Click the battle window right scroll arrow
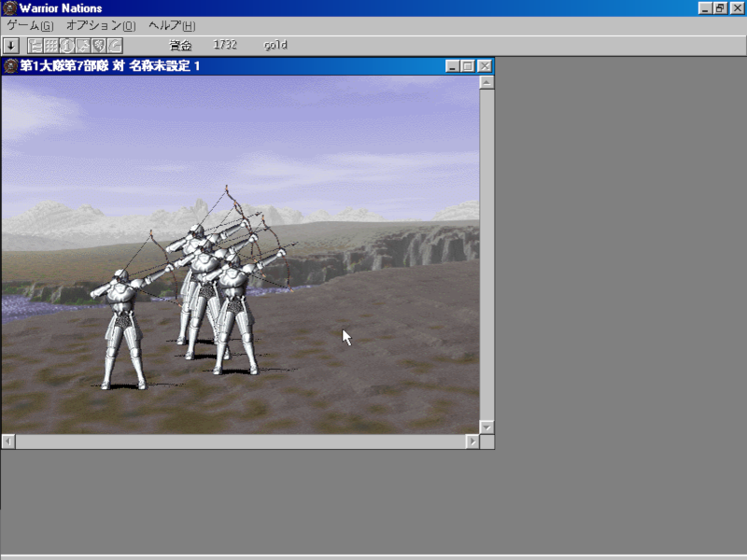This screenshot has height=560, width=747. (x=472, y=441)
